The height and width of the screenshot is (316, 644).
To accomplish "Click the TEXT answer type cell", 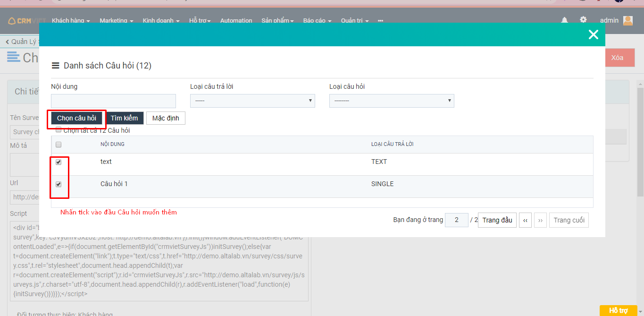I will (x=379, y=162).
